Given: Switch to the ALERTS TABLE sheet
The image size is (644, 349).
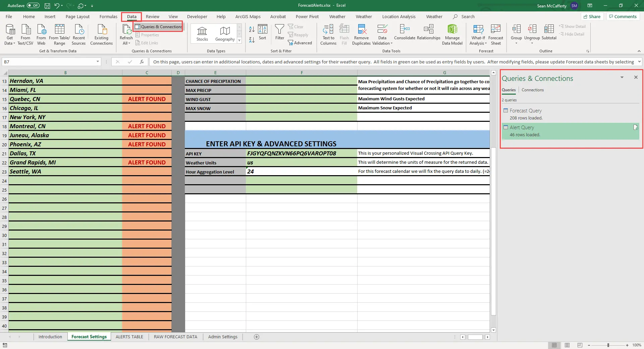Looking at the screenshot, I should pyautogui.click(x=129, y=337).
